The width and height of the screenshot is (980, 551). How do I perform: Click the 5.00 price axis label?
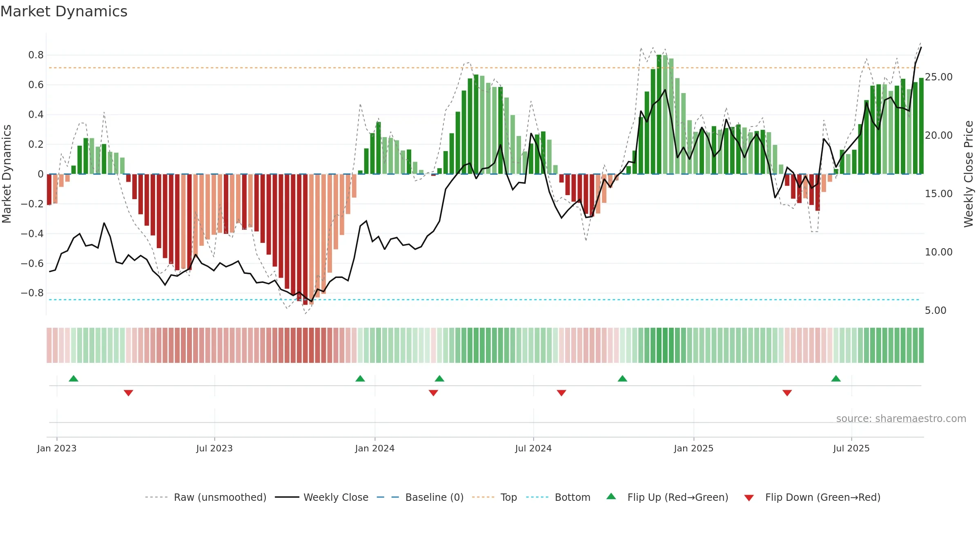[935, 310]
